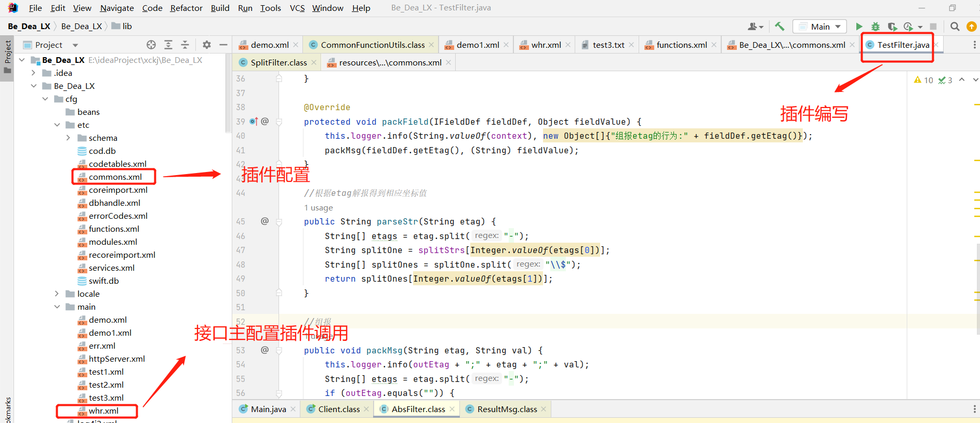Click the '1 usage' hint above parseStr
The image size is (980, 423).
319,208
